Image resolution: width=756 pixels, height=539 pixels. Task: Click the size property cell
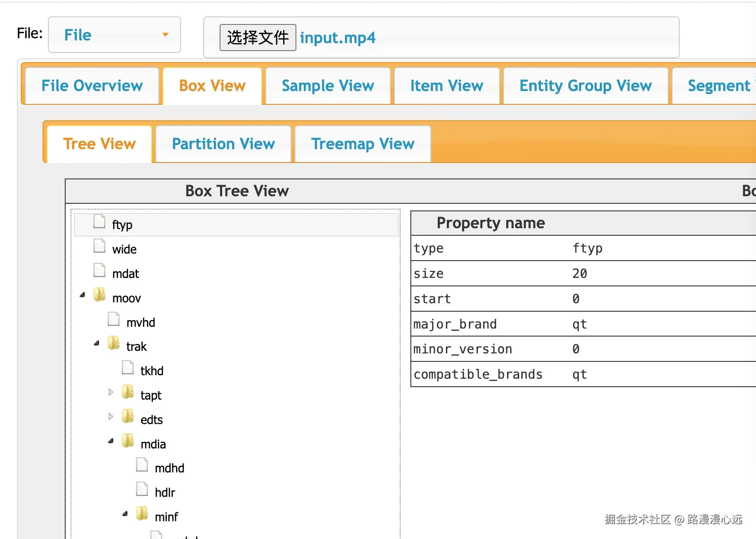[429, 273]
